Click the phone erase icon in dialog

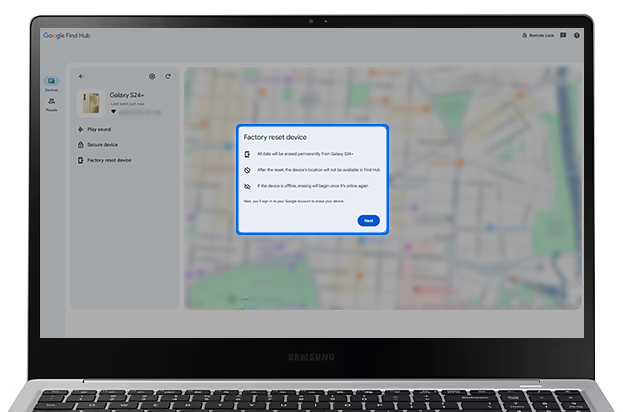248,154
